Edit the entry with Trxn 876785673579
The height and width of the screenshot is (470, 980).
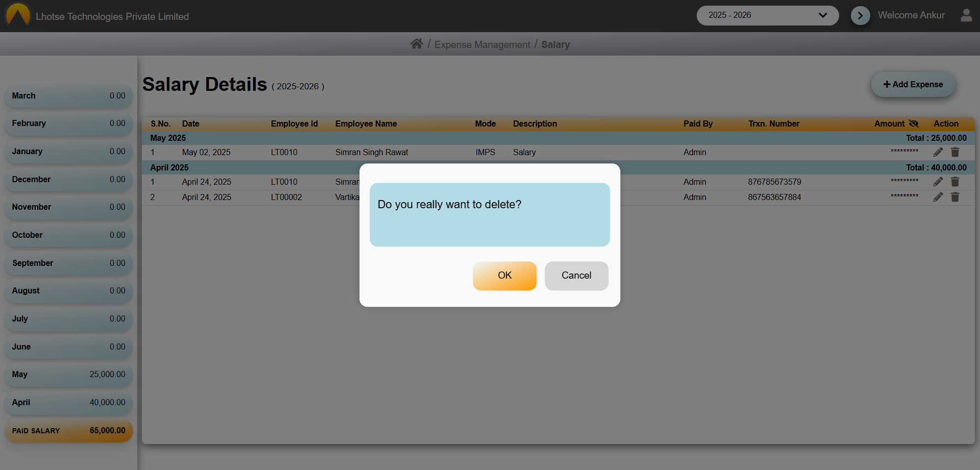coord(938,182)
